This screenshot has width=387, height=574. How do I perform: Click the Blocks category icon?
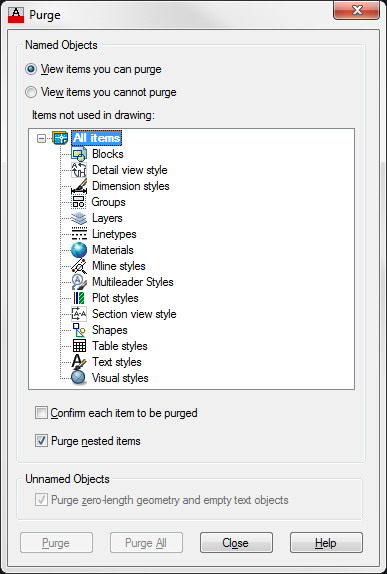point(79,154)
